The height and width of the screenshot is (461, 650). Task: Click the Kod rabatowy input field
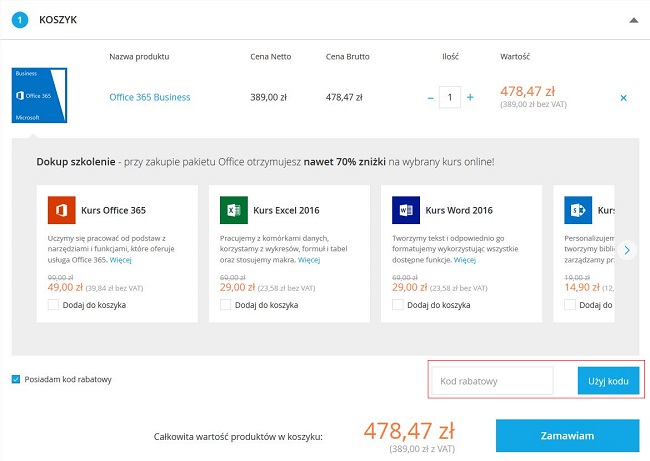[493, 381]
